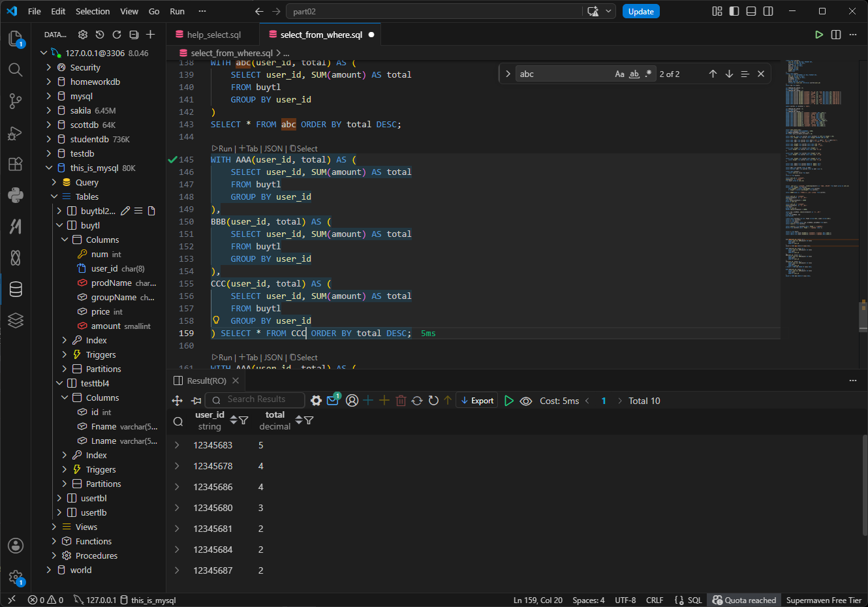Open the Run menu
Viewport: 868px width, 607px height.
pos(177,11)
